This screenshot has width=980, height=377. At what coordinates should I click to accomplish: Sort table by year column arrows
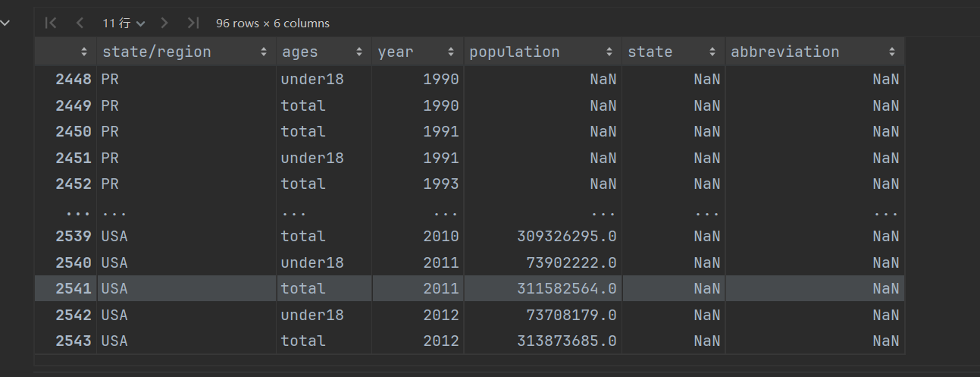pyautogui.click(x=451, y=52)
